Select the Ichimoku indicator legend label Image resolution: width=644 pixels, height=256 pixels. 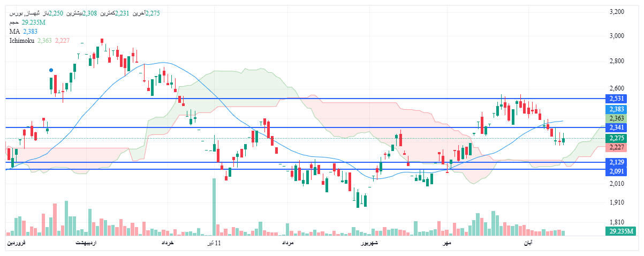pyautogui.click(x=22, y=41)
